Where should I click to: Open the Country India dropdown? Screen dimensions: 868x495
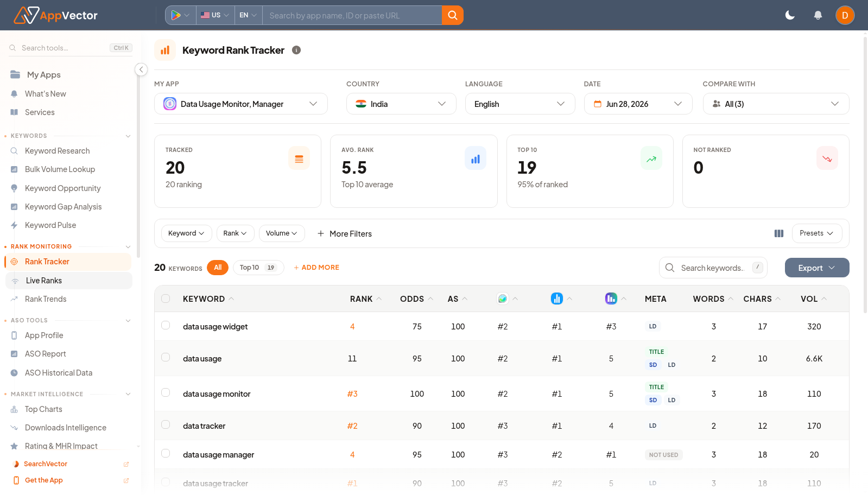[x=401, y=104]
